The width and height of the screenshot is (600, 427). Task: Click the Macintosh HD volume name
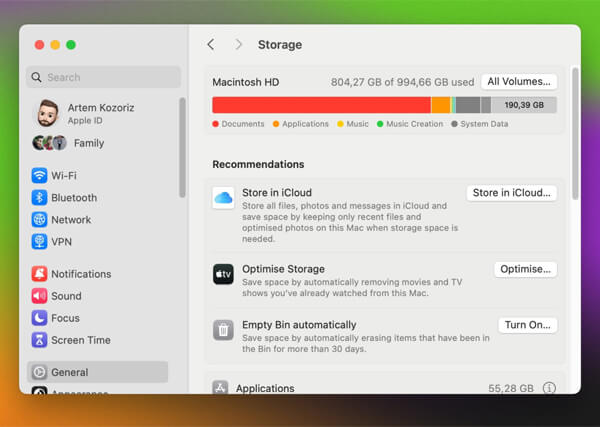246,82
